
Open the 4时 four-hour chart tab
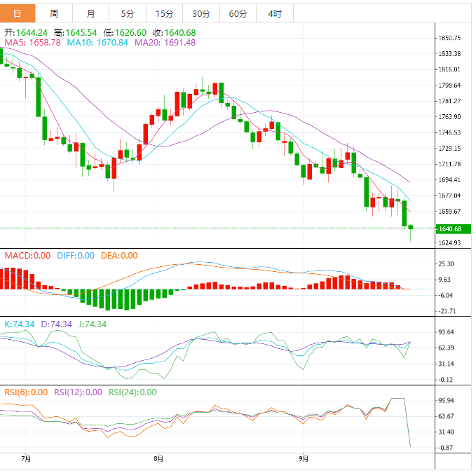pyautogui.click(x=275, y=14)
